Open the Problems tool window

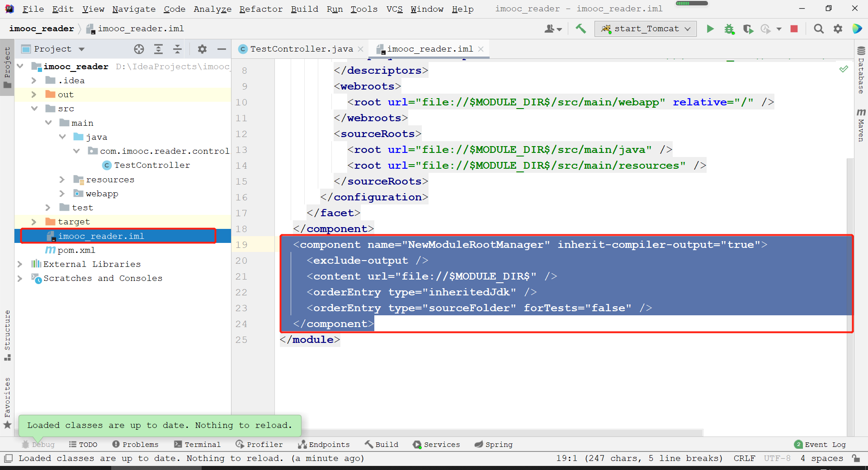point(135,444)
